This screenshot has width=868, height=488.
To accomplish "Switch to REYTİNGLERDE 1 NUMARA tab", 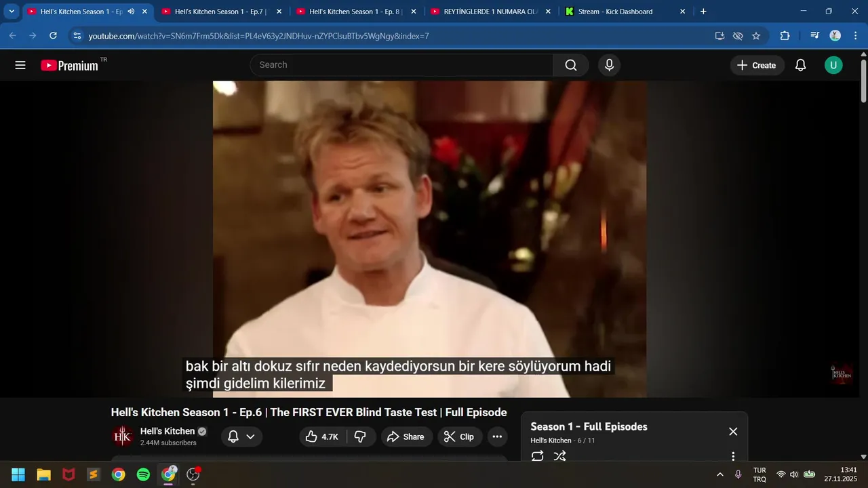I will [x=490, y=12].
